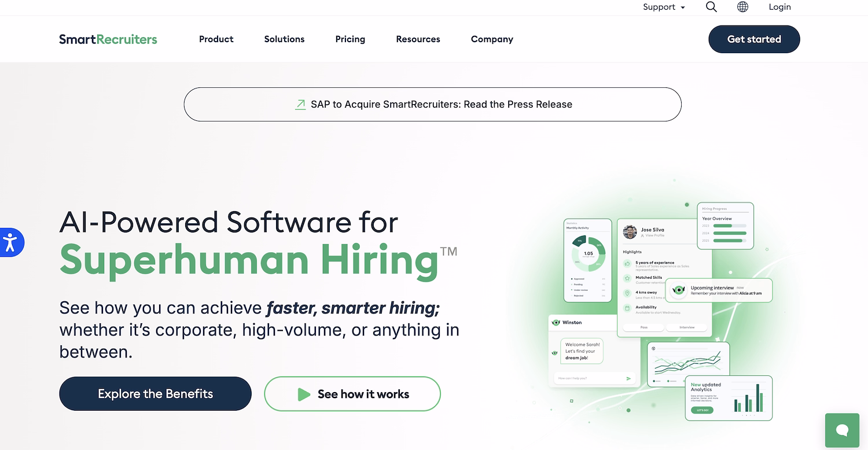Select Pricing in the top navigation
Image resolution: width=868 pixels, height=450 pixels.
pyautogui.click(x=350, y=39)
